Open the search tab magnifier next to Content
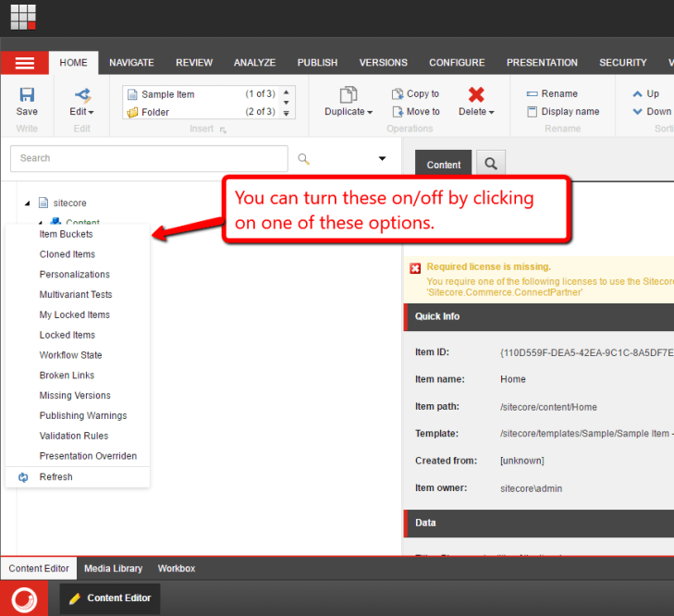The width and height of the screenshot is (674, 616). [x=491, y=164]
